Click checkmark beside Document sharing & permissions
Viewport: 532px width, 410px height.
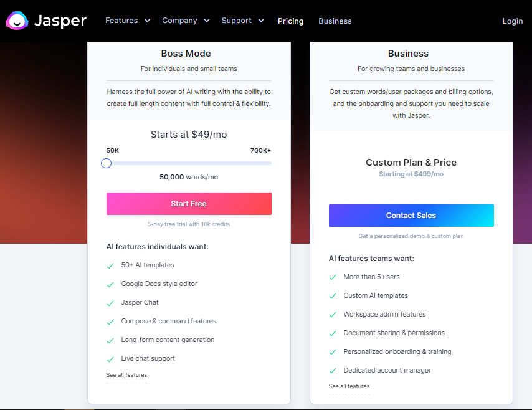(333, 333)
